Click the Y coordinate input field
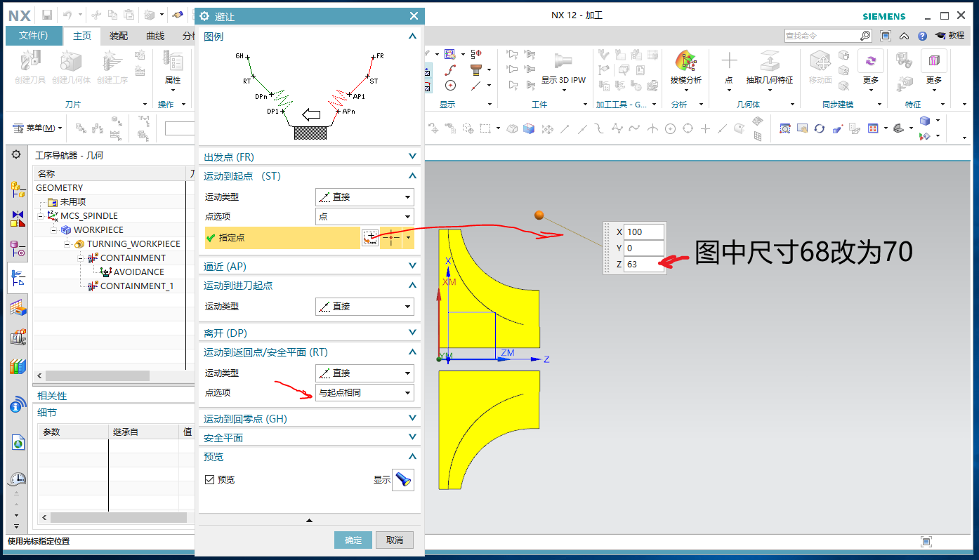979x560 pixels. 643,248
